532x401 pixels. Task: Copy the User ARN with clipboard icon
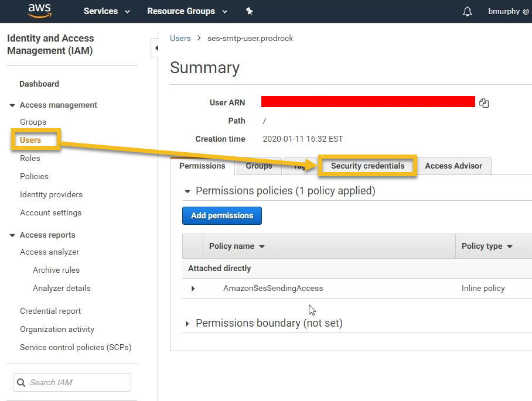[484, 102]
